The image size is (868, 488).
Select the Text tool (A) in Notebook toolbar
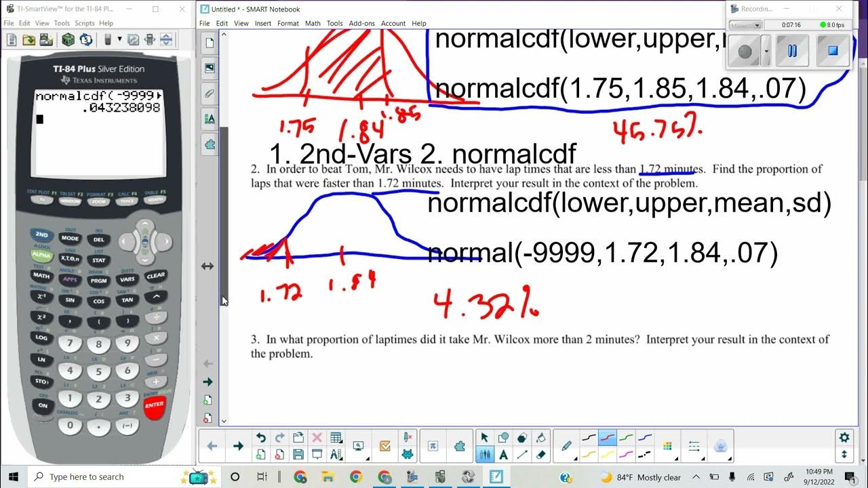[503, 454]
